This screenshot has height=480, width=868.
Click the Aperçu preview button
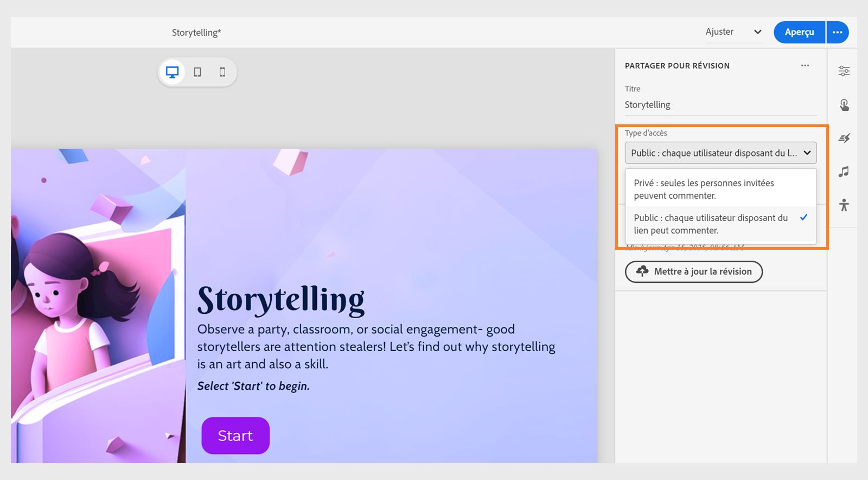[799, 32]
